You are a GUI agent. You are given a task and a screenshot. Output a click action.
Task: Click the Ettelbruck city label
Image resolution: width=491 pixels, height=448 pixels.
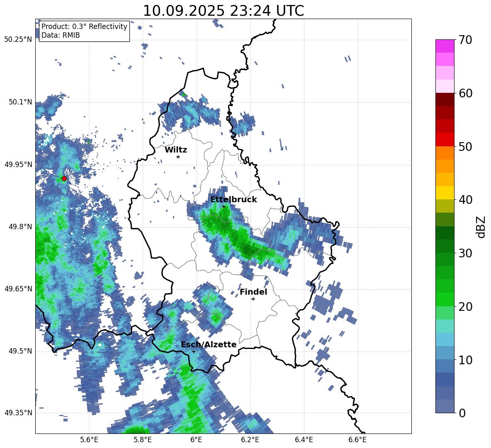[x=233, y=200]
